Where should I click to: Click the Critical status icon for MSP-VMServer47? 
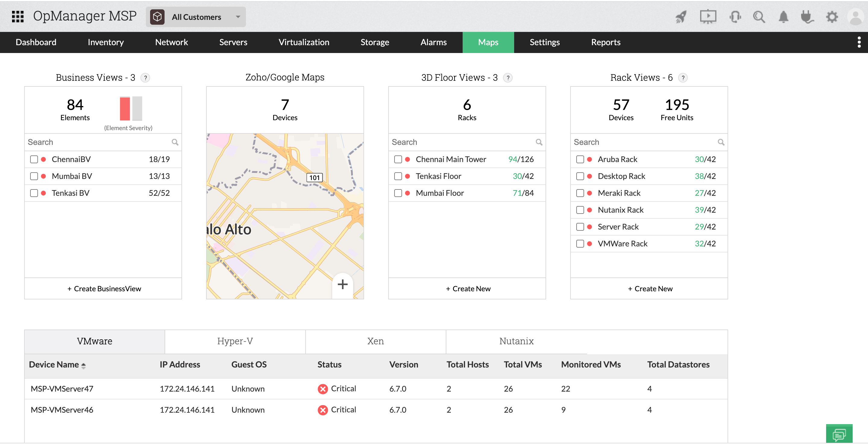pyautogui.click(x=322, y=389)
